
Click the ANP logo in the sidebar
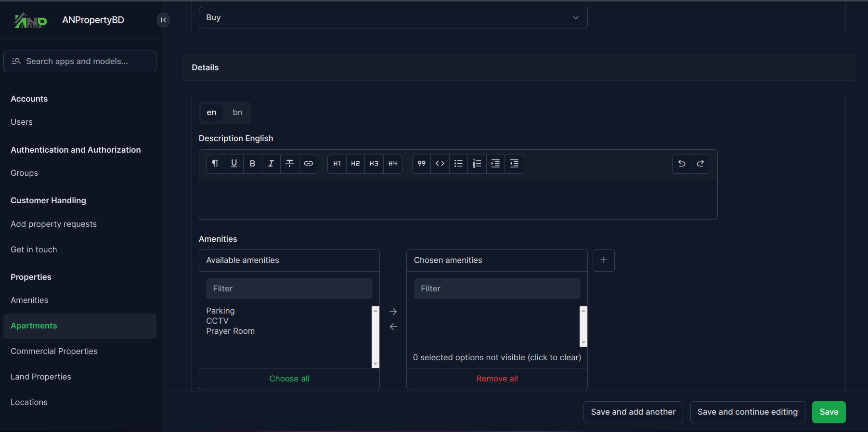31,20
